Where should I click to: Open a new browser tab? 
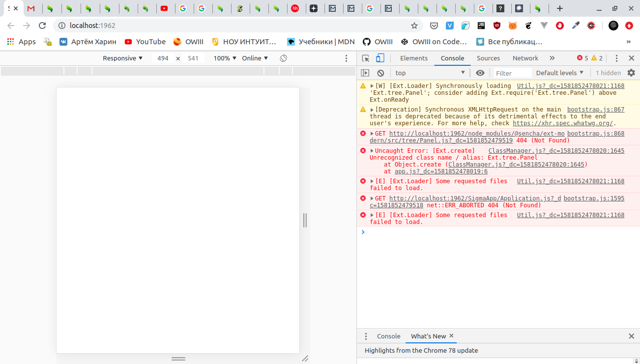point(560,8)
